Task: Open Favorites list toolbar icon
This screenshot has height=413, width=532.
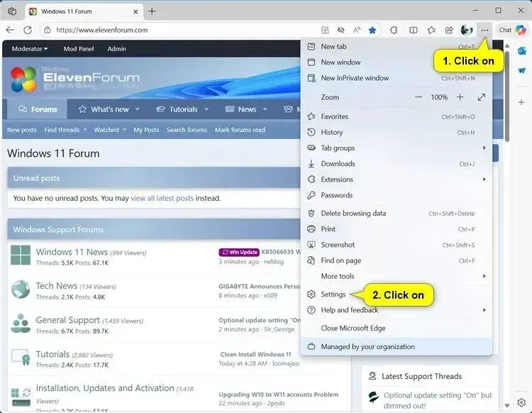Action: (x=431, y=31)
